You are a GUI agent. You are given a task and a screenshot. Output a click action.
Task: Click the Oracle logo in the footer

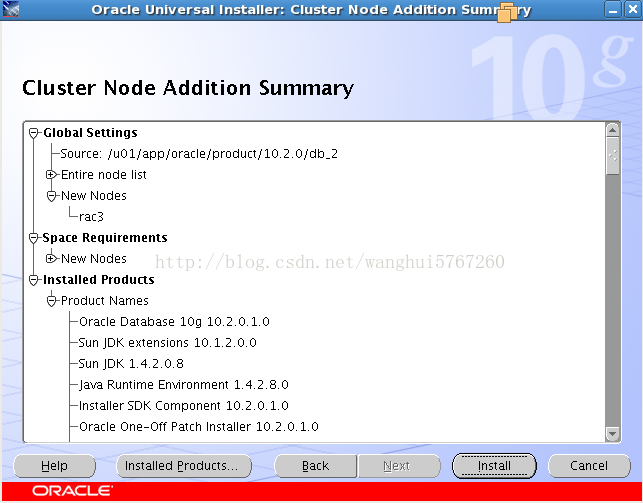[x=73, y=491]
